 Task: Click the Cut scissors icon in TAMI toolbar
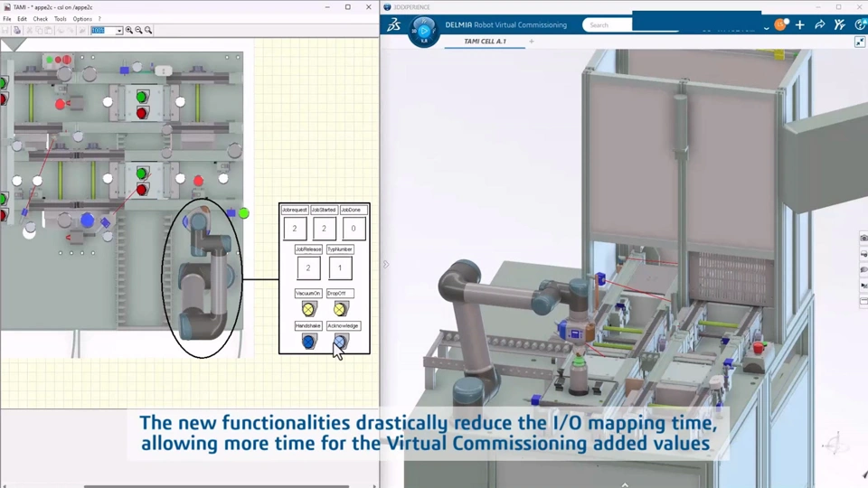point(29,31)
